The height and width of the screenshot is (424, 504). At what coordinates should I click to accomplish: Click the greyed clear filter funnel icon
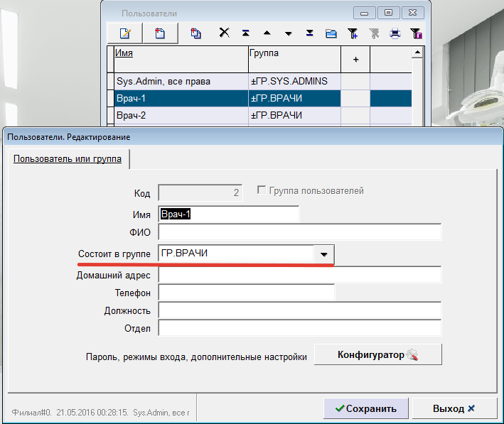point(374,33)
